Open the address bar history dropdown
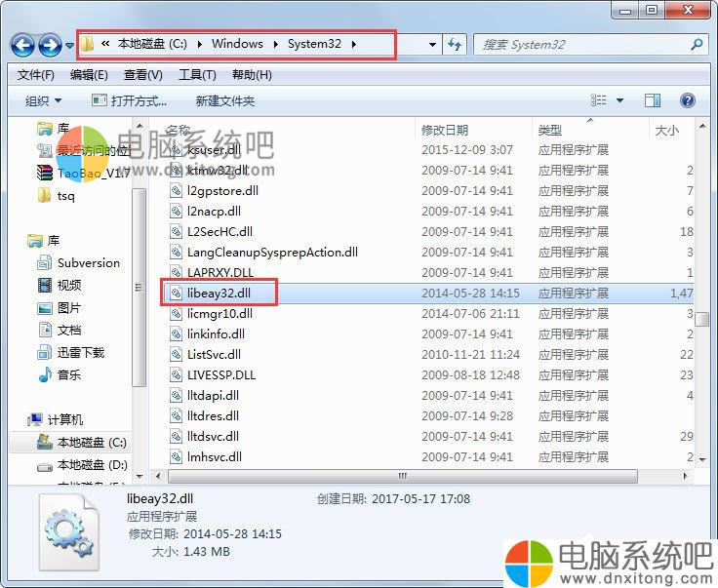Image resolution: width=718 pixels, height=588 pixels. tap(432, 45)
